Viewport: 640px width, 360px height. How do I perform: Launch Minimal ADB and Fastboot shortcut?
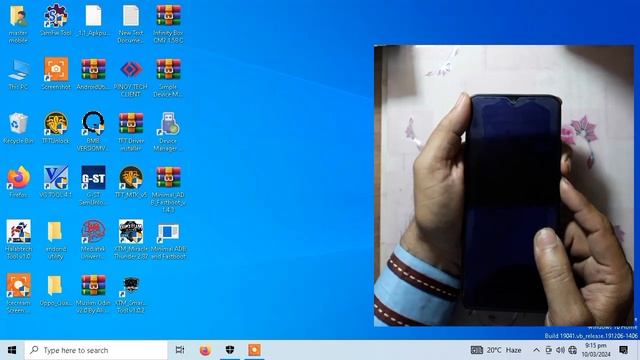[168, 241]
